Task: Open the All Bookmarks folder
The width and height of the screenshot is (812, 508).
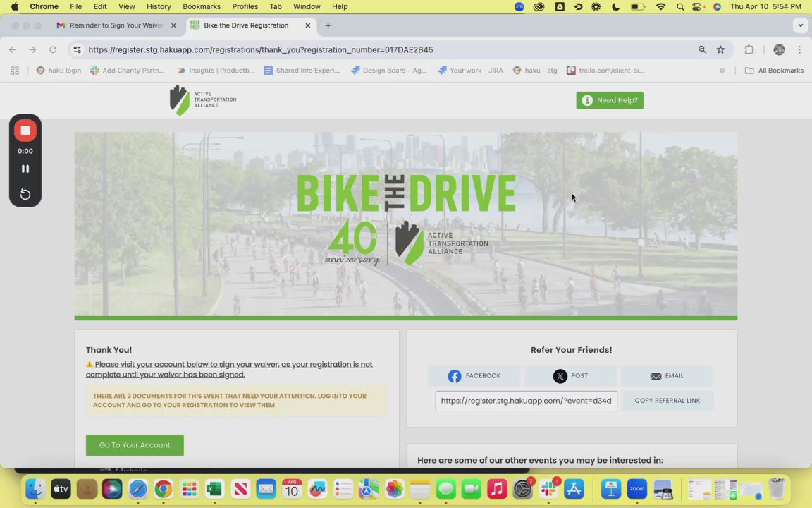Action: [x=774, y=71]
